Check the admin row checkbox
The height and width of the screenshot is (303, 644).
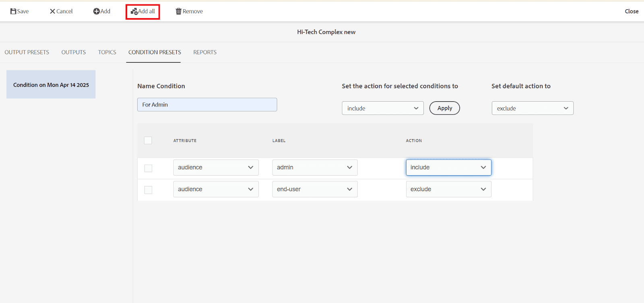[148, 168]
